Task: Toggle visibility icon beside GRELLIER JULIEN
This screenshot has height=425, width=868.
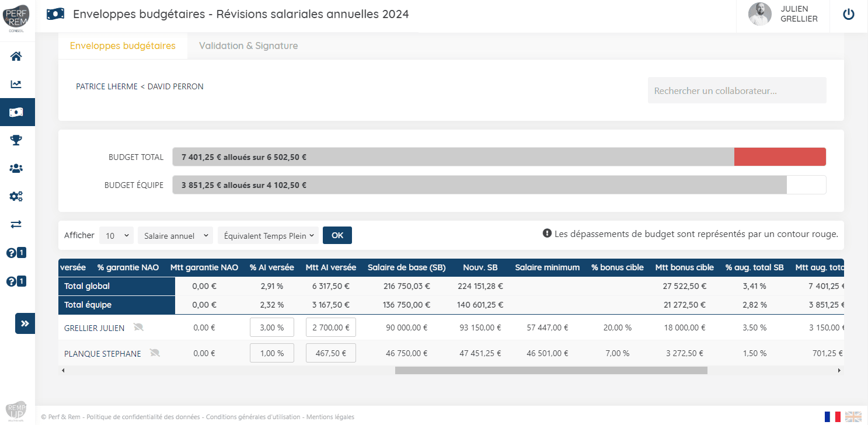Action: (138, 328)
